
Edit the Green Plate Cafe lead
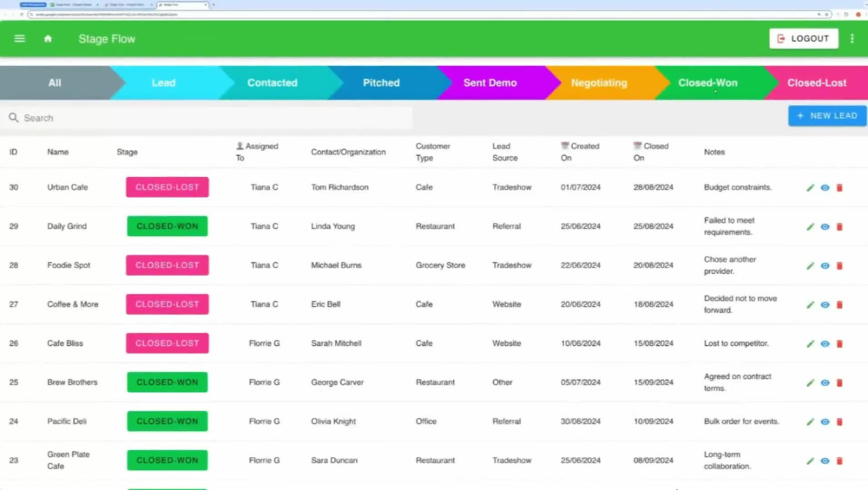(x=811, y=461)
